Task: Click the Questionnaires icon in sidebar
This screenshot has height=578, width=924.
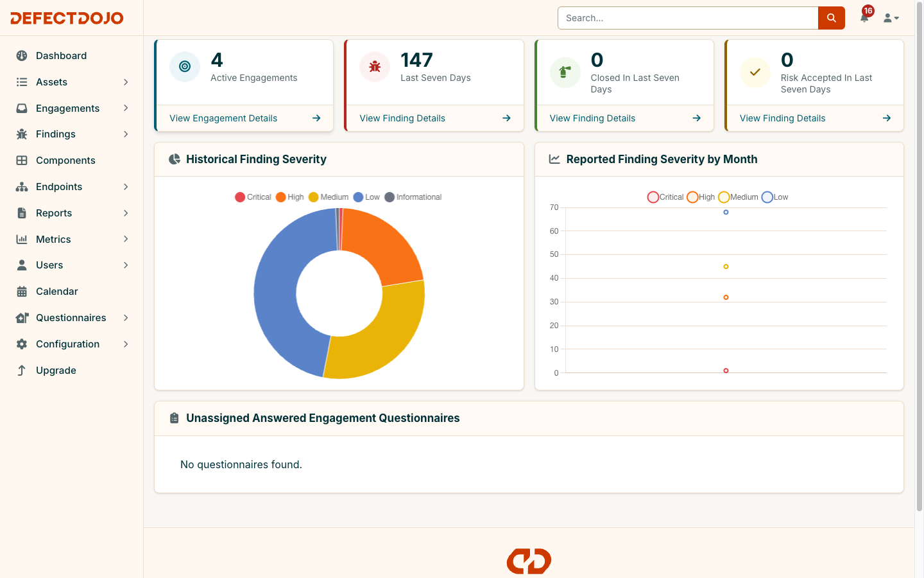Action: coord(22,318)
